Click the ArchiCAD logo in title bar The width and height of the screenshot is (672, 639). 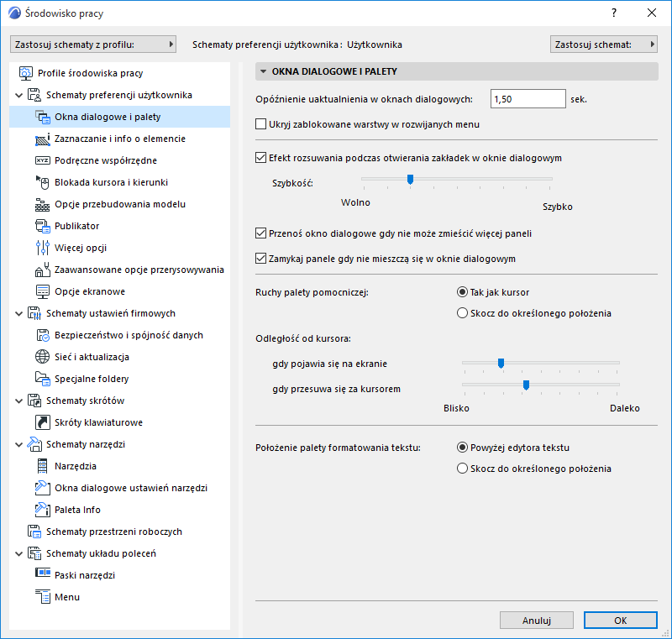click(x=14, y=13)
